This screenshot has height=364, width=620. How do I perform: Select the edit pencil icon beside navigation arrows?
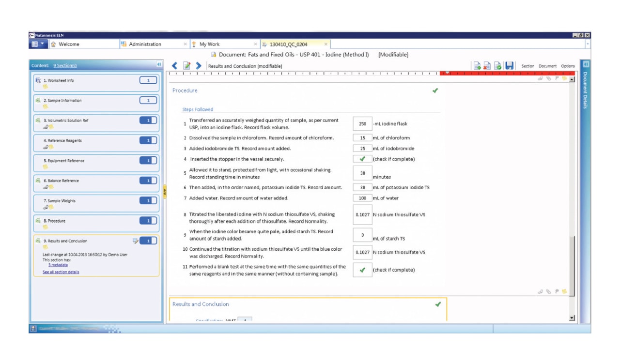point(187,65)
